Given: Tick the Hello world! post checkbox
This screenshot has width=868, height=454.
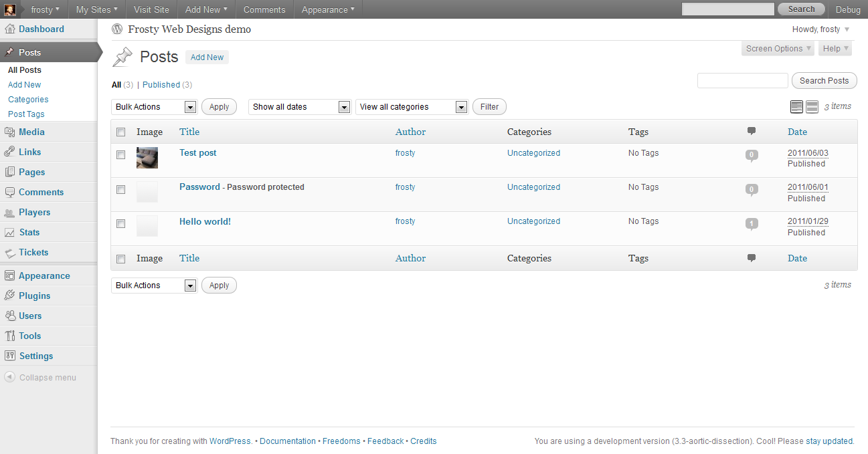Looking at the screenshot, I should coord(120,223).
